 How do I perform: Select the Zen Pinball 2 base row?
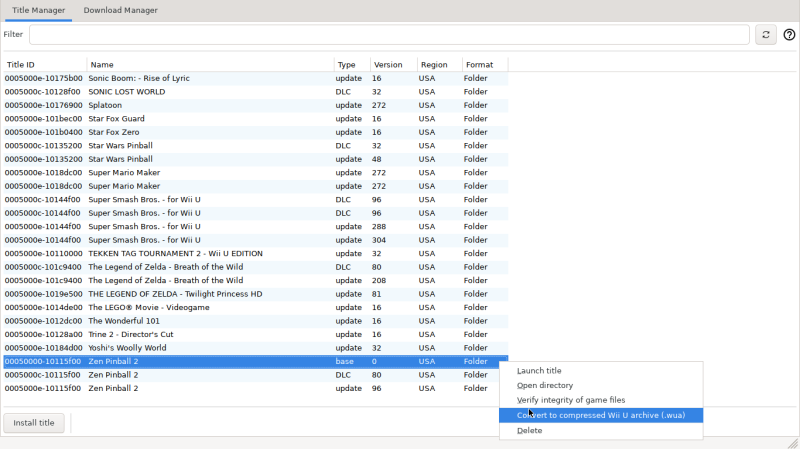[x=256, y=361]
